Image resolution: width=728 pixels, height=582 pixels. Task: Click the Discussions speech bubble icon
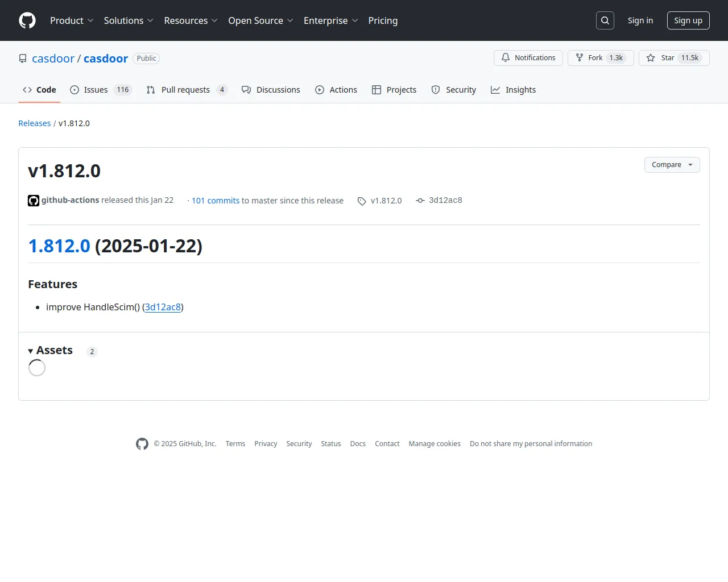click(x=246, y=90)
